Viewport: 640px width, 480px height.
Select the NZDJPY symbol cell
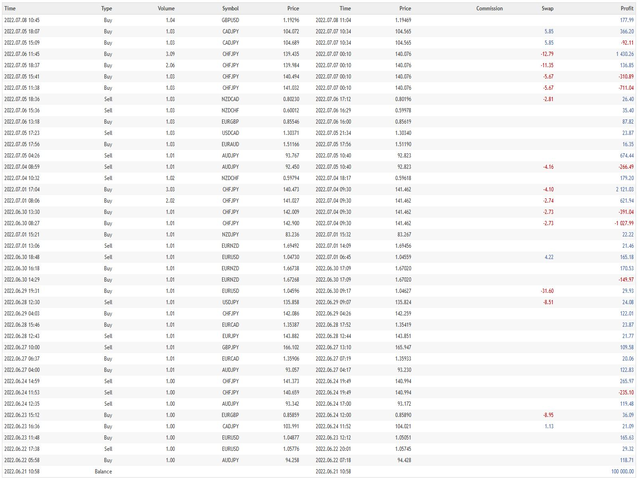pyautogui.click(x=230, y=235)
